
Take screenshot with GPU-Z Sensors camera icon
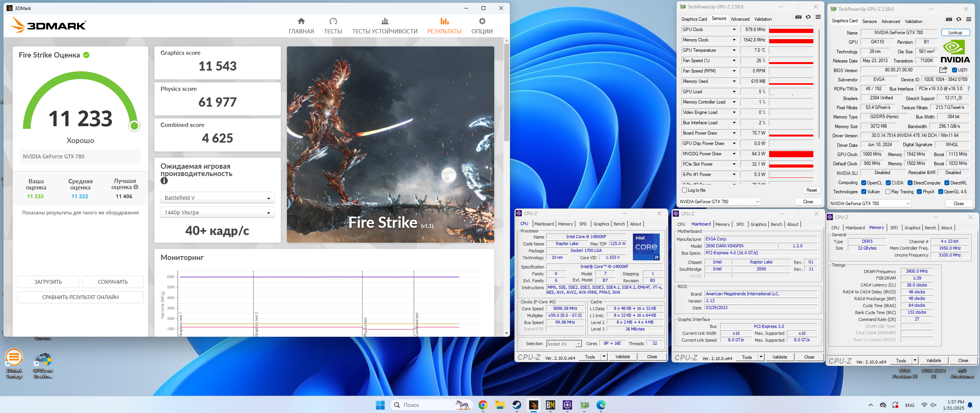798,17
